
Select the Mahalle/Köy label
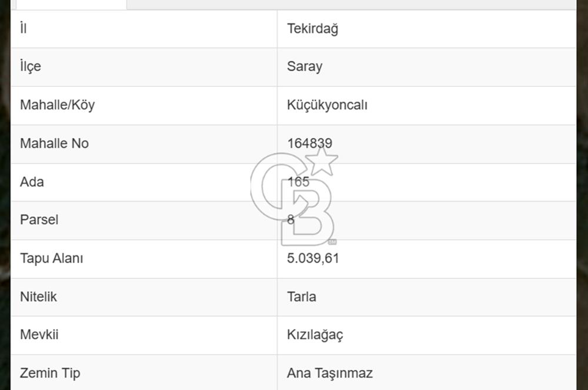57,105
